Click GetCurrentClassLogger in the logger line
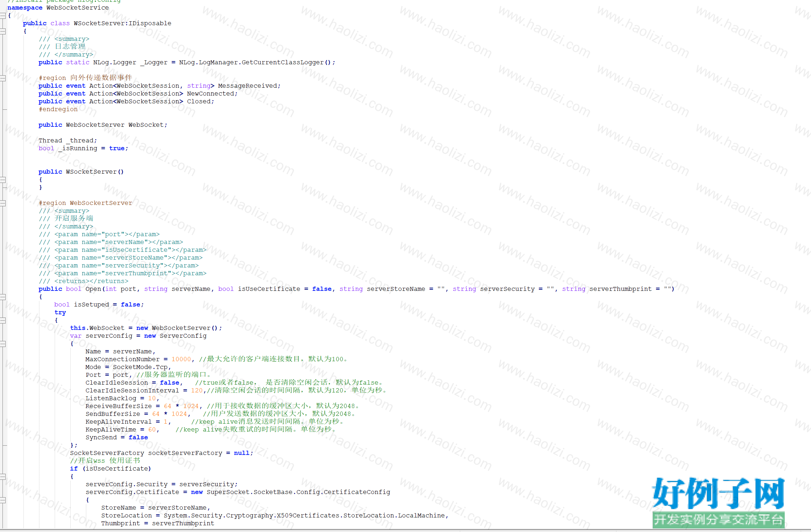811x532 pixels. coord(283,63)
